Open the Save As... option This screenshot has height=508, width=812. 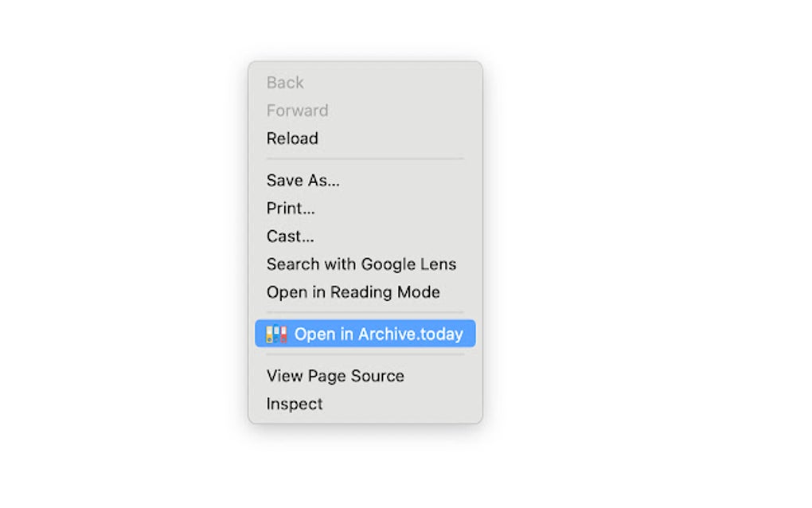[303, 181]
